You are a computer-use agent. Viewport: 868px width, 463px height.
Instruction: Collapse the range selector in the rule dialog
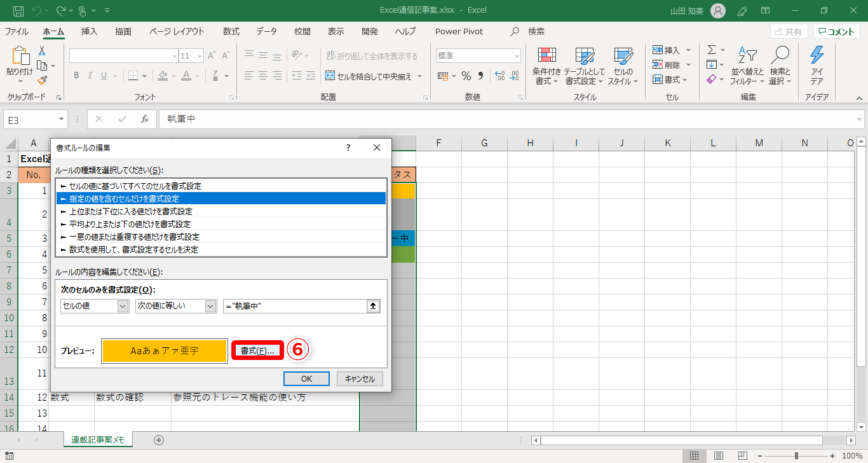point(373,306)
